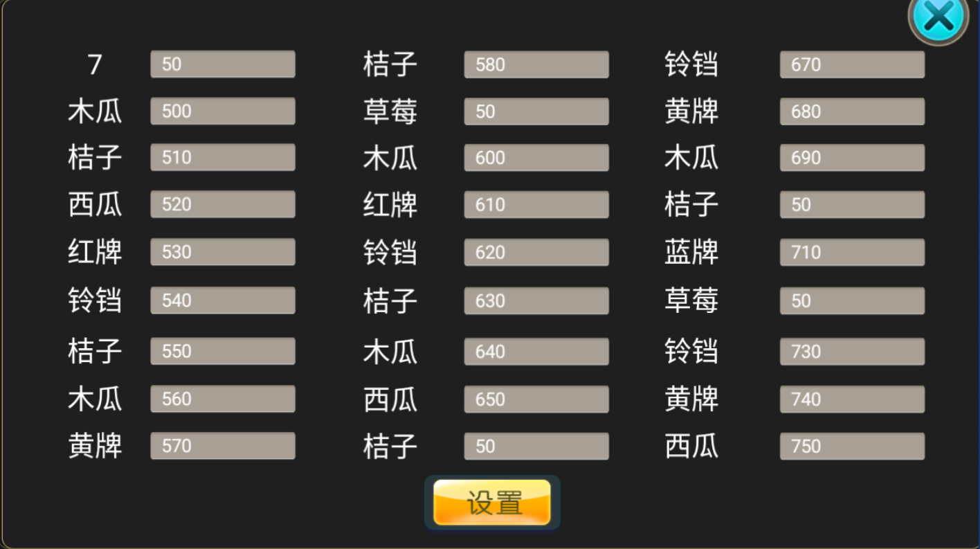Edit the 红牌 field showing 530
This screenshot has height=549, width=980.
tap(223, 252)
